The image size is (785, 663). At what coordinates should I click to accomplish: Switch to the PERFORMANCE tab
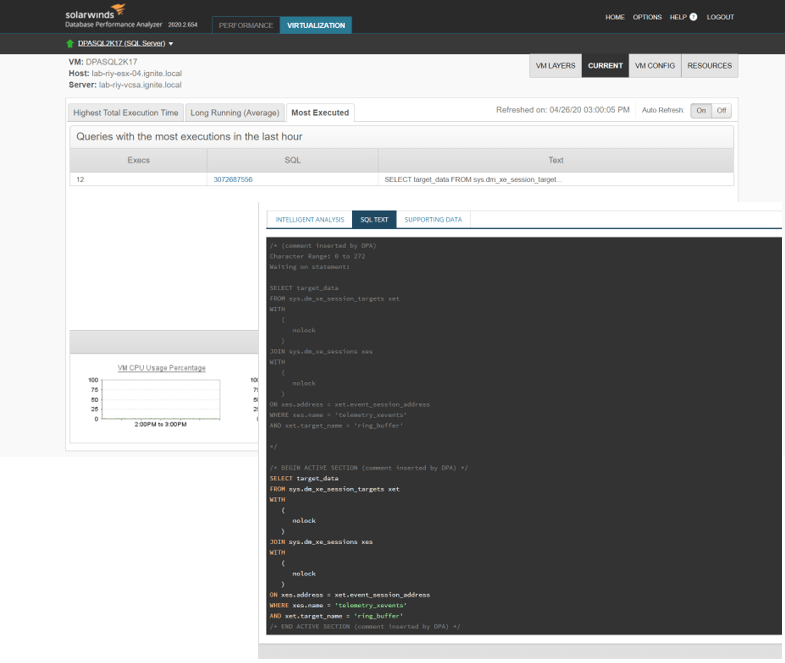click(x=246, y=25)
